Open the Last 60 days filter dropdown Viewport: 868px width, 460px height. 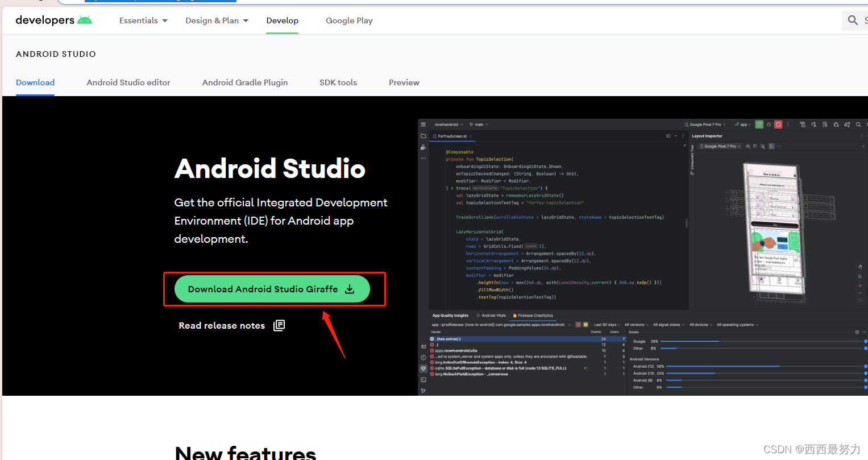pyautogui.click(x=607, y=325)
